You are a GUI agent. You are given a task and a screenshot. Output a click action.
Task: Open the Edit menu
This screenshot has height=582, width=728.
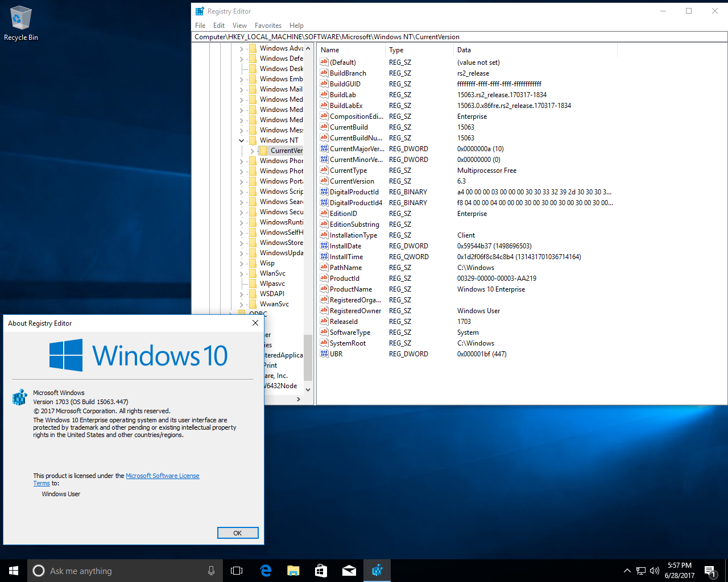[x=219, y=26]
